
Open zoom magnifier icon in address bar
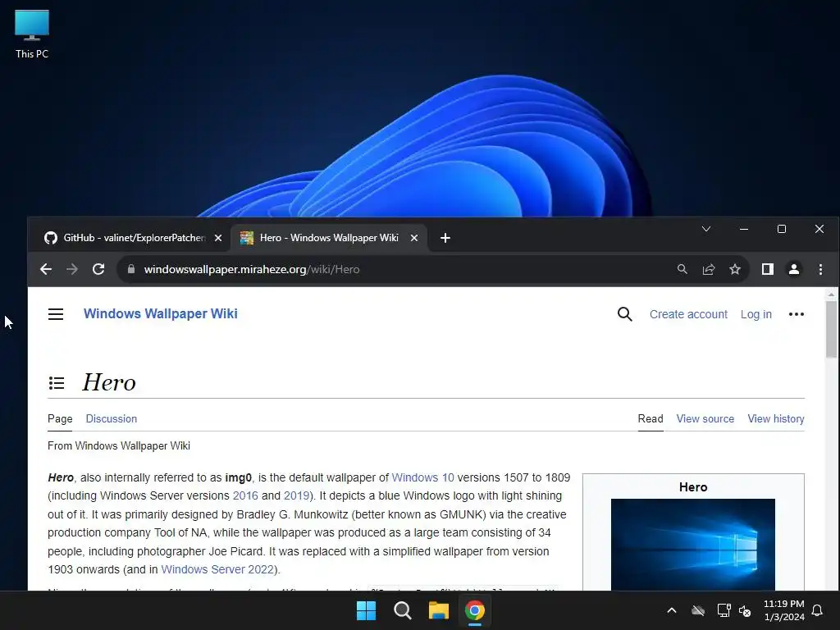[682, 269]
